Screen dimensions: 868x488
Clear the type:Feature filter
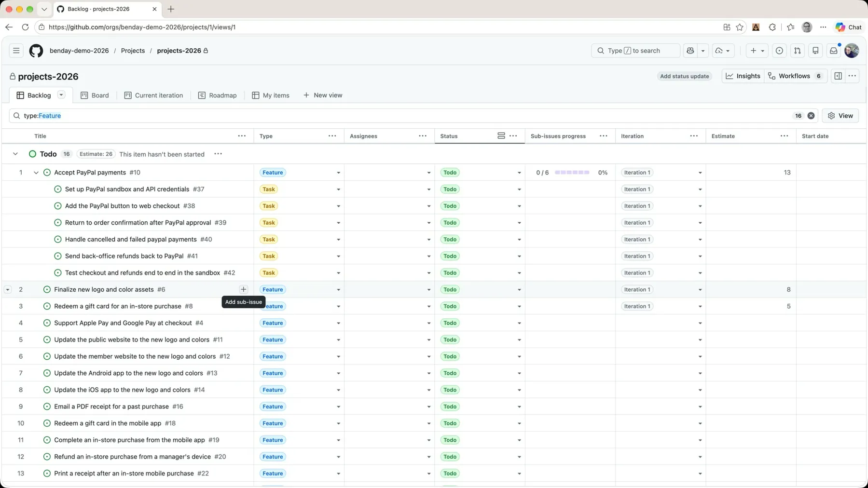pyautogui.click(x=811, y=116)
